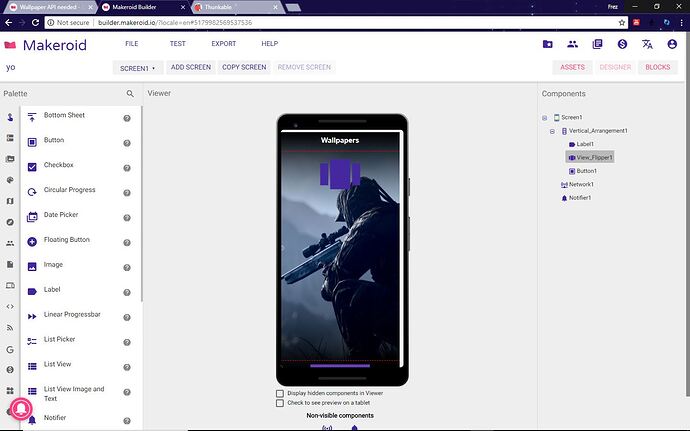Click help icon beside Checkbox component

tap(127, 168)
